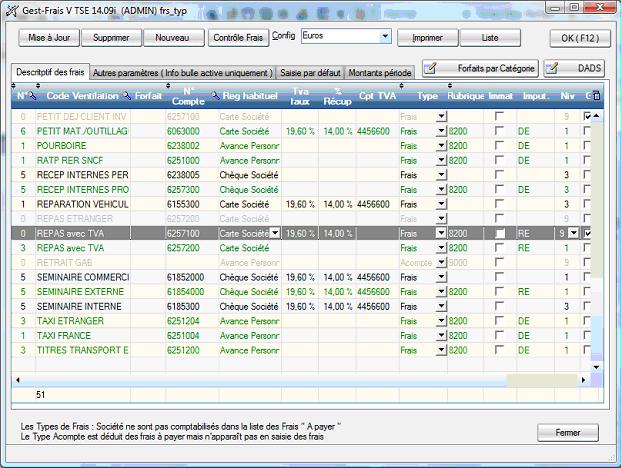The width and height of the screenshot is (621, 468).
Task: Toggle Immat checkbox for REPAS avec TVA selected row
Action: (x=498, y=233)
